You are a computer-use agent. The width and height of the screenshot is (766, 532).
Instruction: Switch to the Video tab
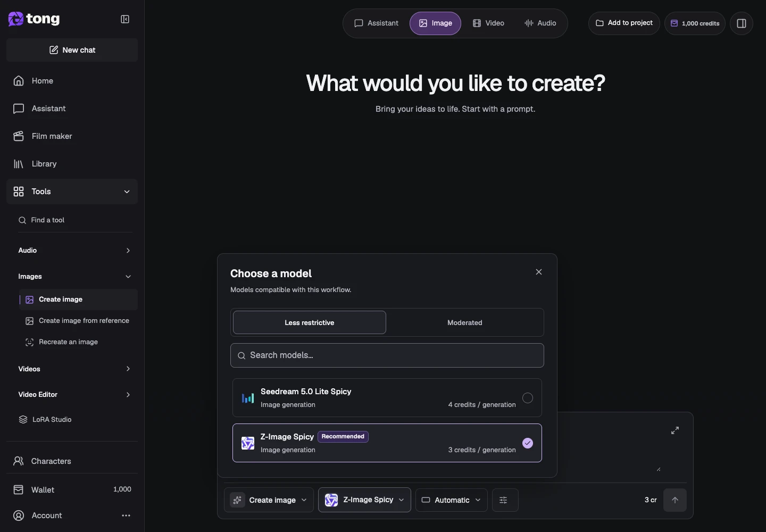pyautogui.click(x=488, y=23)
